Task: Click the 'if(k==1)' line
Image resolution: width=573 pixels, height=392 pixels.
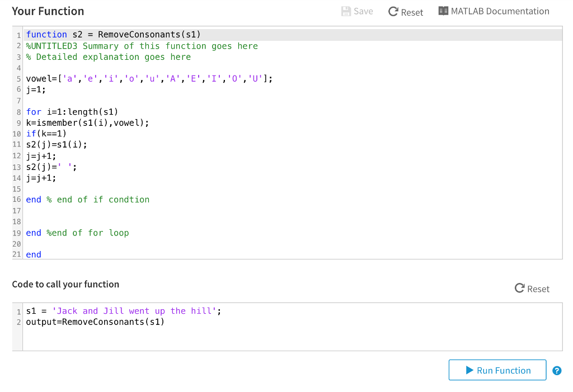Action: tap(46, 134)
